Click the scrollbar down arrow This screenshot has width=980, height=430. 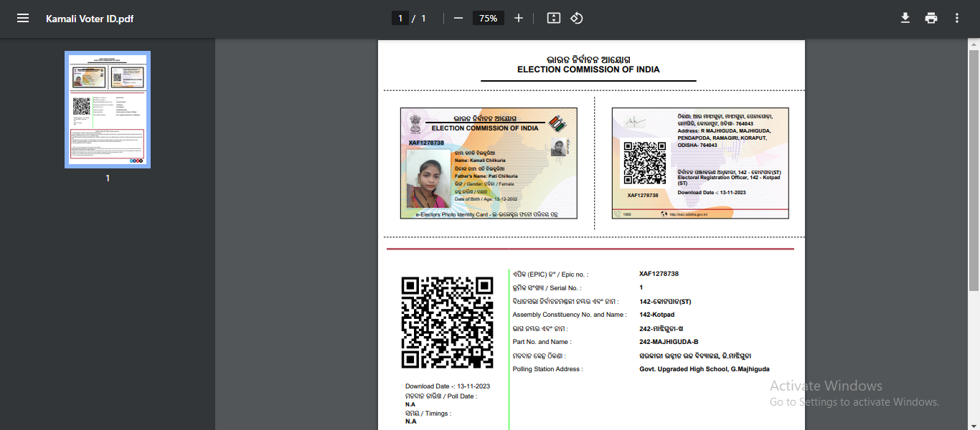pyautogui.click(x=974, y=425)
